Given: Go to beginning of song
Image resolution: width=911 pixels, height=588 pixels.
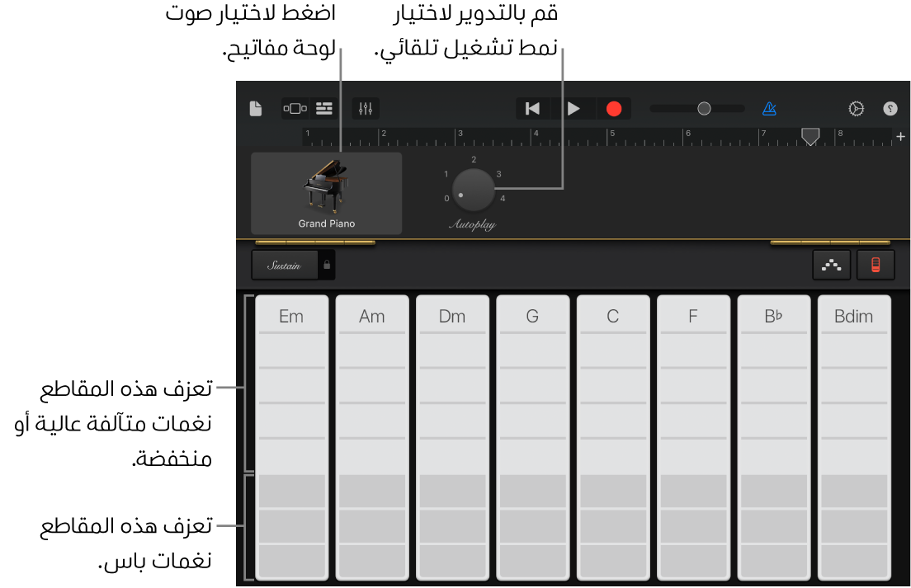Looking at the screenshot, I should (532, 109).
